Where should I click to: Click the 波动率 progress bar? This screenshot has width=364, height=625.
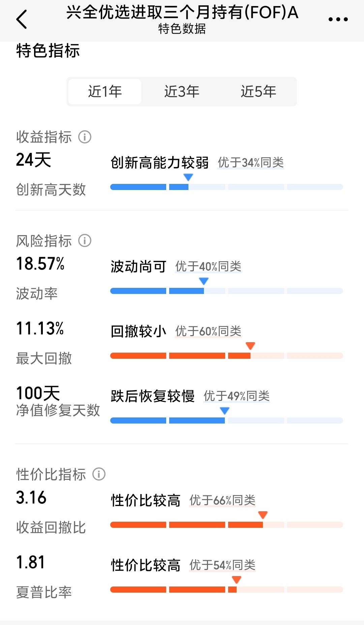pos(226,291)
